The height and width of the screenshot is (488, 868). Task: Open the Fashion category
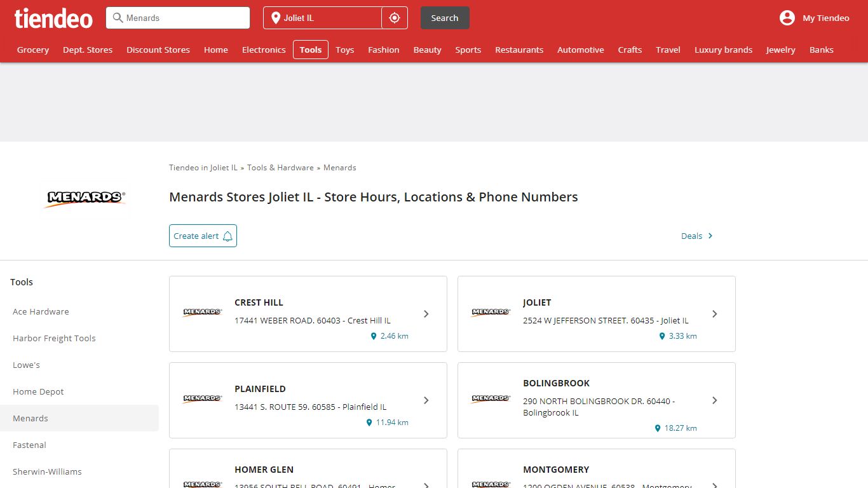(x=384, y=50)
